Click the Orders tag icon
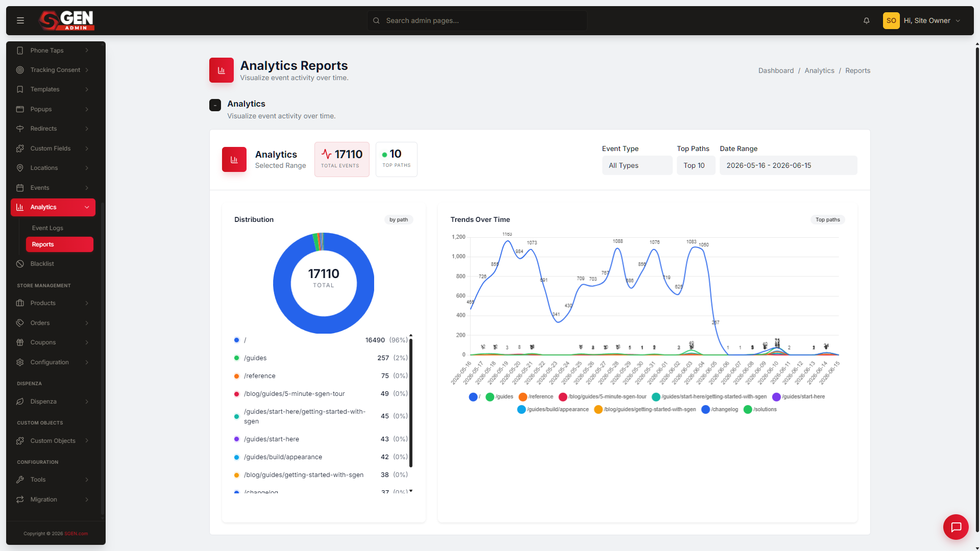The width and height of the screenshot is (980, 551). point(20,323)
